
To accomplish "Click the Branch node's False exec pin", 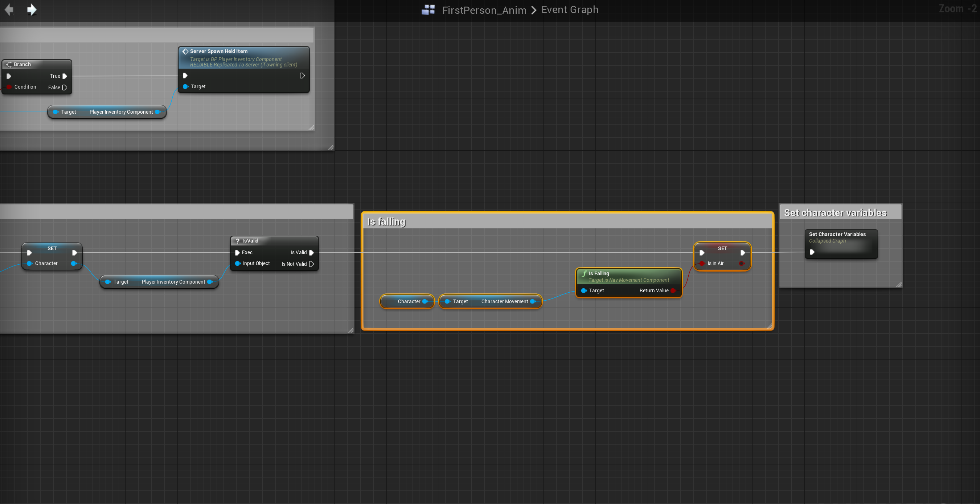I will pyautogui.click(x=65, y=88).
